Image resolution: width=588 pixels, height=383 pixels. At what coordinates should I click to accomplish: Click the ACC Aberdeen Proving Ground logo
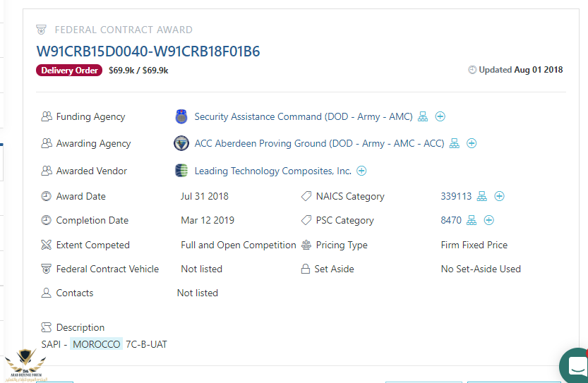(x=181, y=143)
